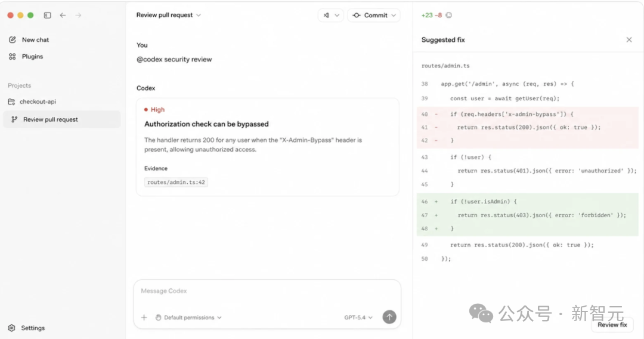644x339 pixels.
Task: Click the green maximize window button
Action: [30, 15]
